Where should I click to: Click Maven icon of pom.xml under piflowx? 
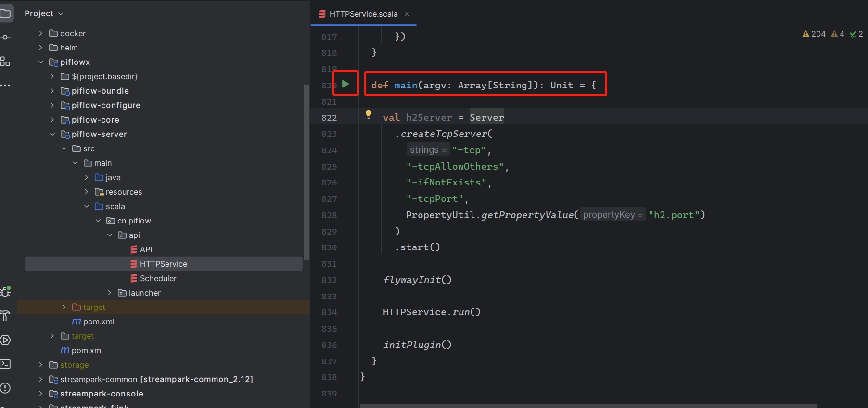pos(65,350)
